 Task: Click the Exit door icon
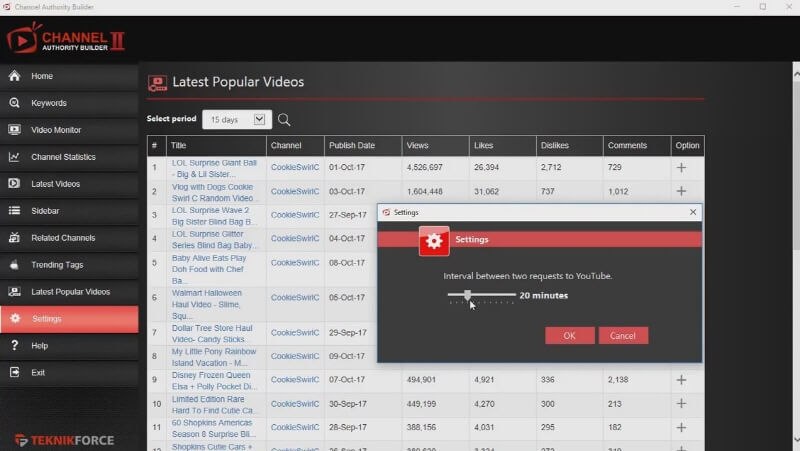tap(14, 372)
